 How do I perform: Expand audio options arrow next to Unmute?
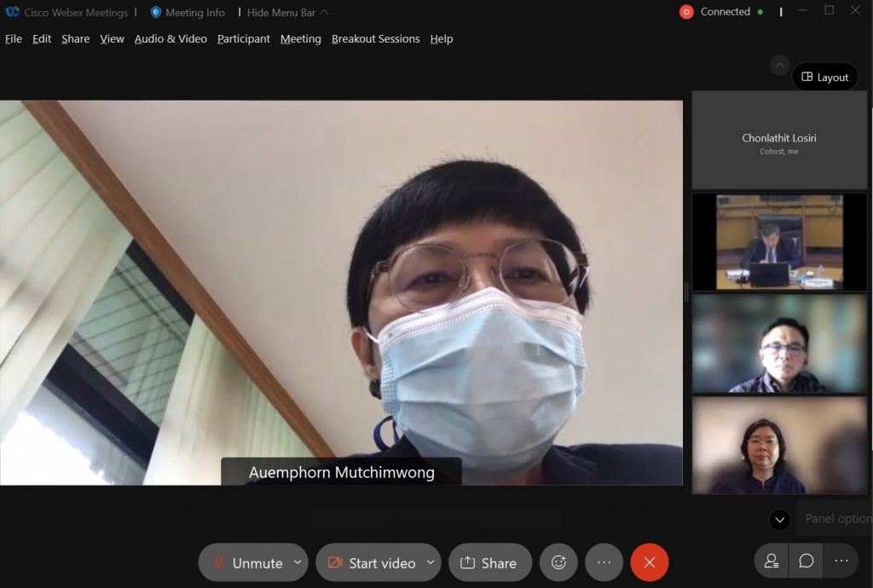(298, 562)
